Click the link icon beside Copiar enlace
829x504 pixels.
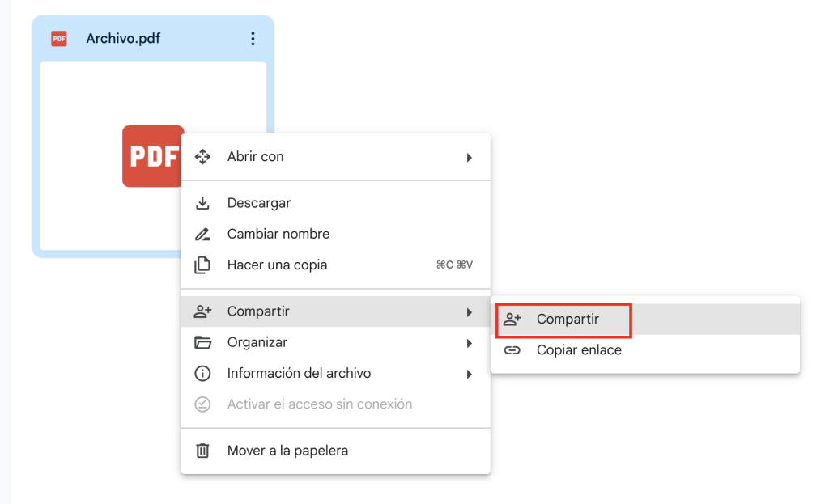512,350
